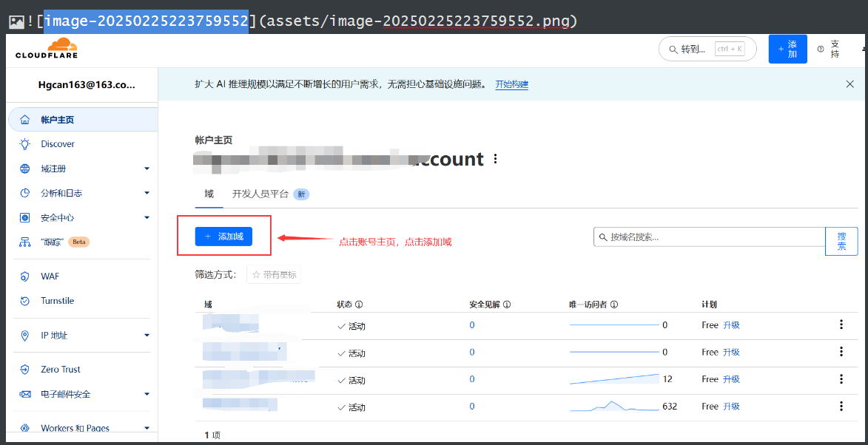Click the Zero Trust sidebar icon
This screenshot has width=868, height=445.
click(25, 370)
